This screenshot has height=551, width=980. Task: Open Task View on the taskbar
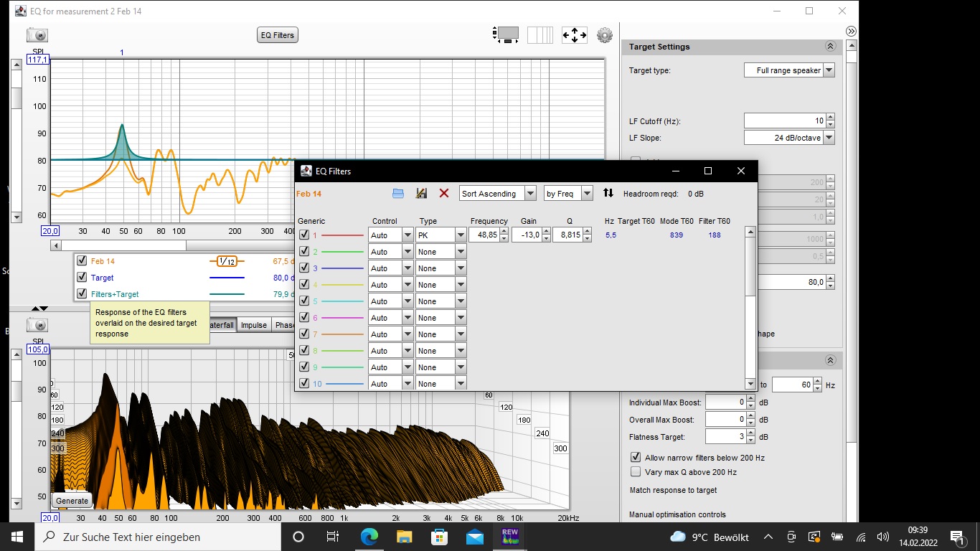pyautogui.click(x=333, y=537)
